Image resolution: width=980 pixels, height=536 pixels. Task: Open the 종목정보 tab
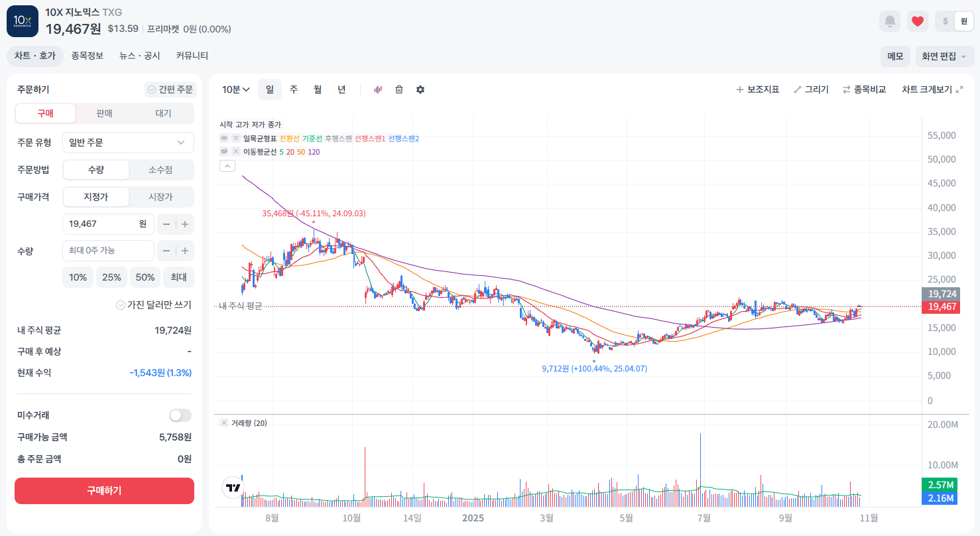point(88,56)
